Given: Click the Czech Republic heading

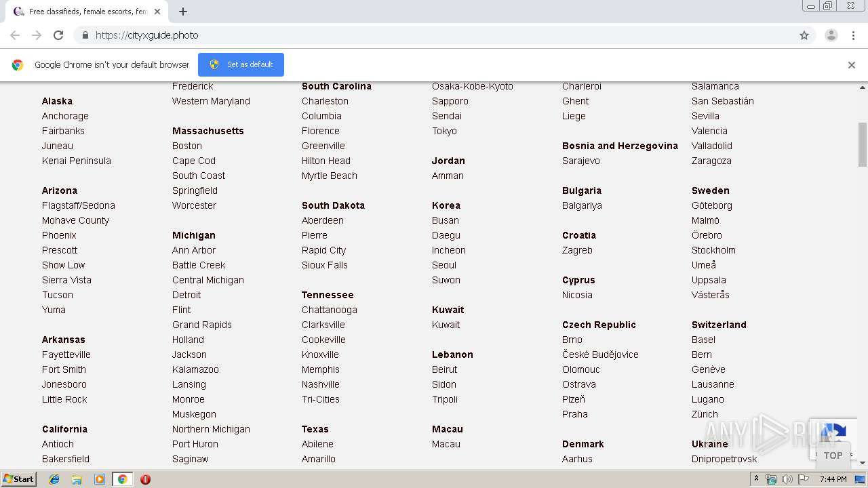Looking at the screenshot, I should point(599,325).
